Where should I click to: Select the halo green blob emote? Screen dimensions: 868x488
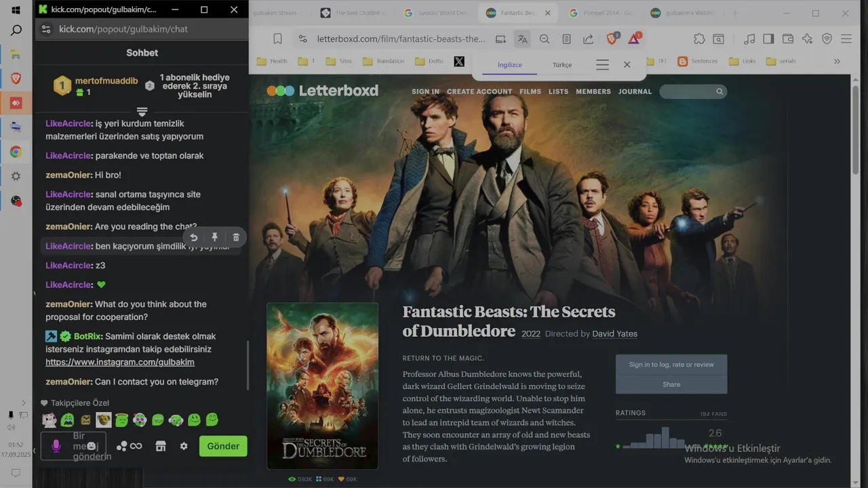(x=121, y=420)
